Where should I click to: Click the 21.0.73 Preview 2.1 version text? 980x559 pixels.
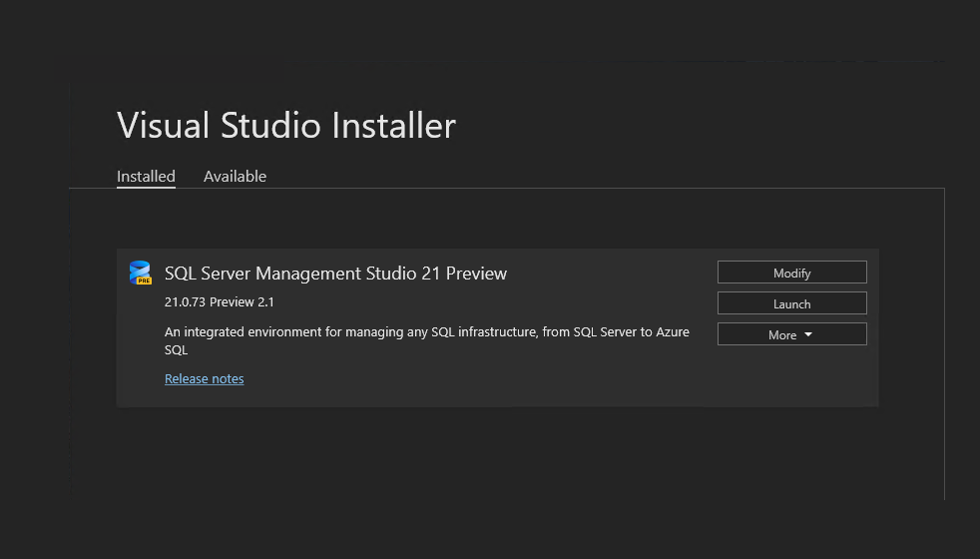pyautogui.click(x=219, y=302)
